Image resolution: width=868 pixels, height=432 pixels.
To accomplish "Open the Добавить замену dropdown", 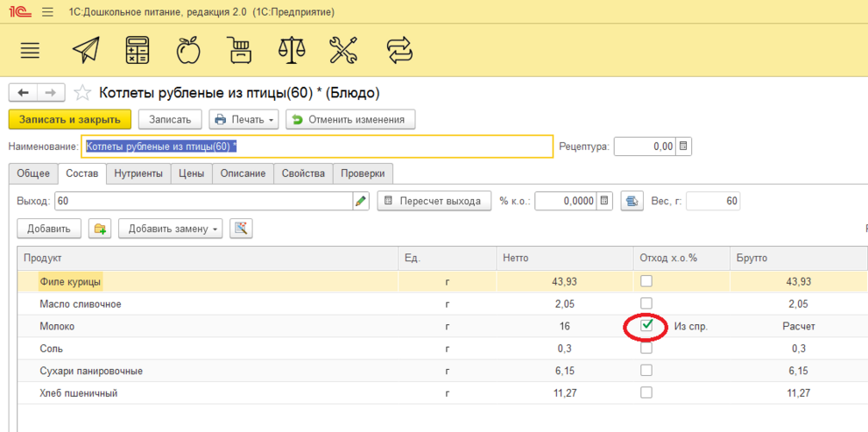I will 170,229.
